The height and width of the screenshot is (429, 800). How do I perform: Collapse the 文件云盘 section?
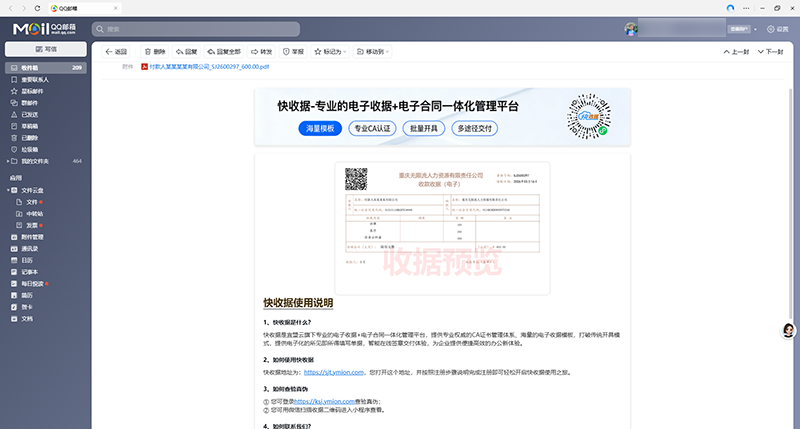tap(9, 189)
